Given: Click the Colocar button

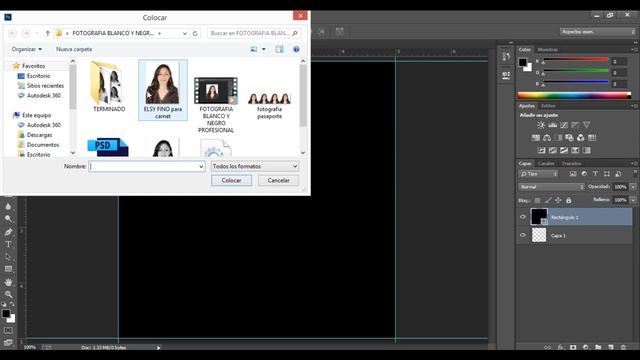Looking at the screenshot, I should click(231, 180).
